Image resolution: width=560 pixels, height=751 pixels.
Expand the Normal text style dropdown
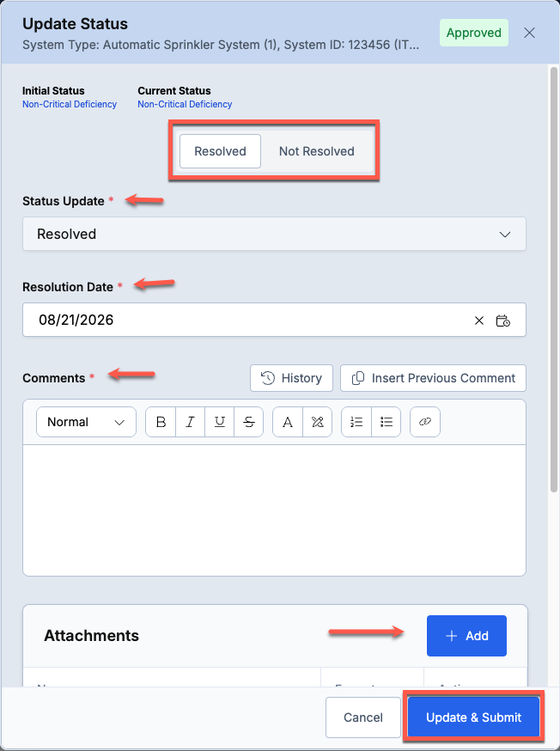(86, 422)
